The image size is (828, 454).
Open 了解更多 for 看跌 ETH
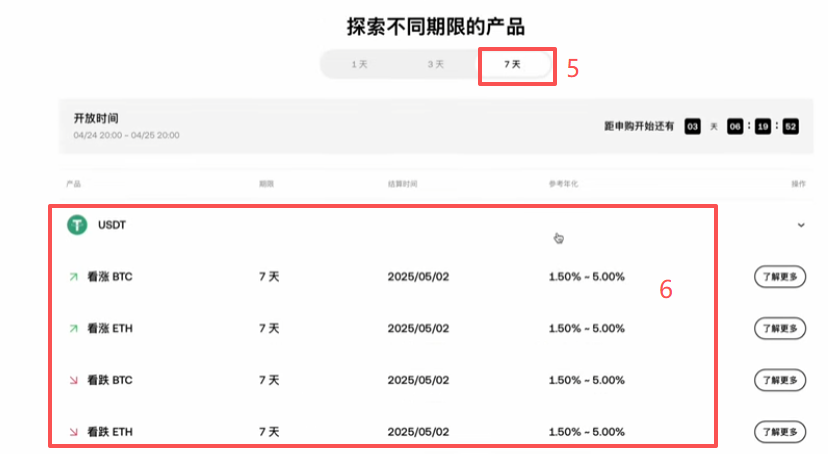(x=780, y=432)
